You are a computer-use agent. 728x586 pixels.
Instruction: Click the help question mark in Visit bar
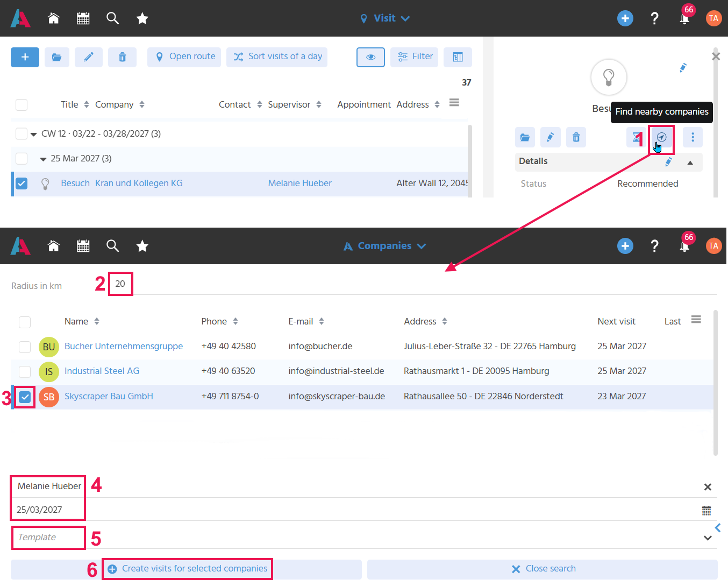(654, 18)
